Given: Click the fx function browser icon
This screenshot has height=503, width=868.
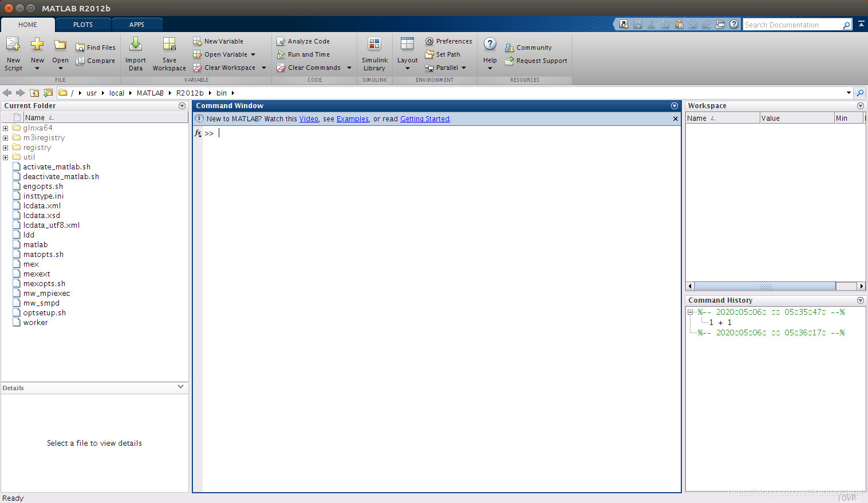Looking at the screenshot, I should pyautogui.click(x=198, y=133).
